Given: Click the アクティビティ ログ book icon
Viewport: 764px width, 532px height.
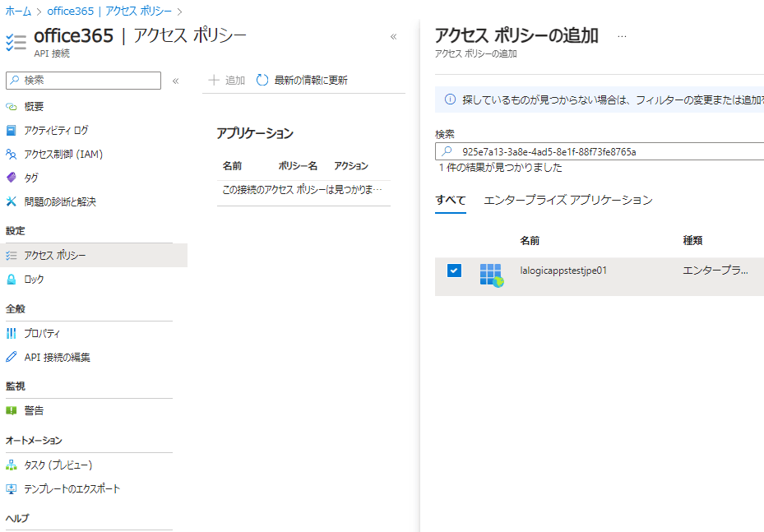Looking at the screenshot, I should [x=12, y=131].
